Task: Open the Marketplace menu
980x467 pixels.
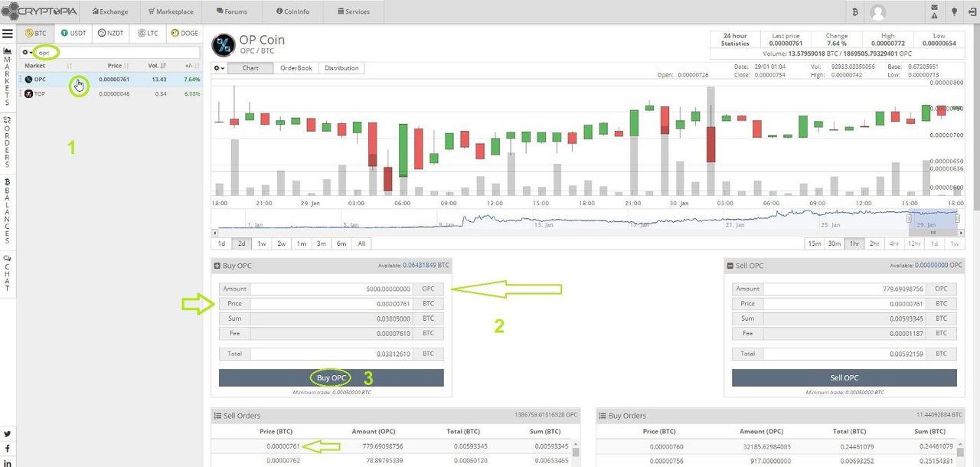Action: pyautogui.click(x=170, y=11)
